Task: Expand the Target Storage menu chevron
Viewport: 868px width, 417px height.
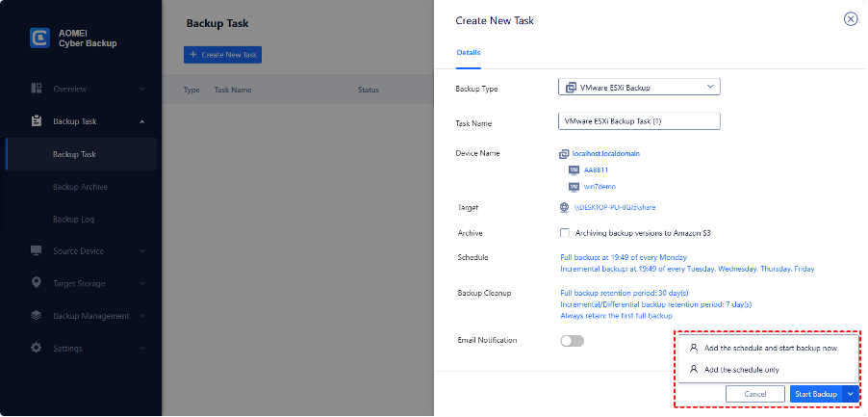Action: point(141,283)
